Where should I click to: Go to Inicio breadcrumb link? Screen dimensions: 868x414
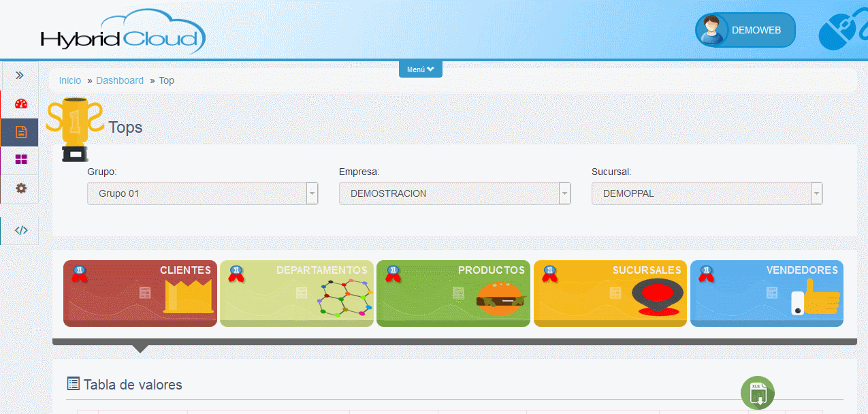70,80
